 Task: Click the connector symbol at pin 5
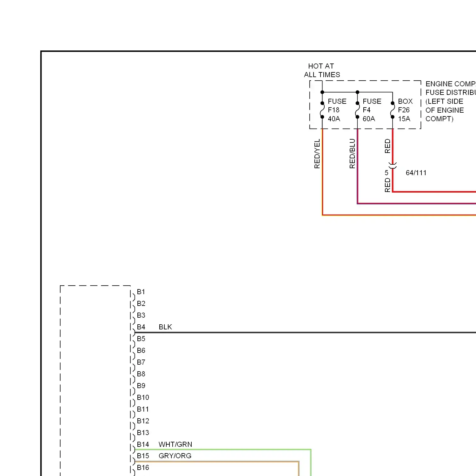pos(393,165)
